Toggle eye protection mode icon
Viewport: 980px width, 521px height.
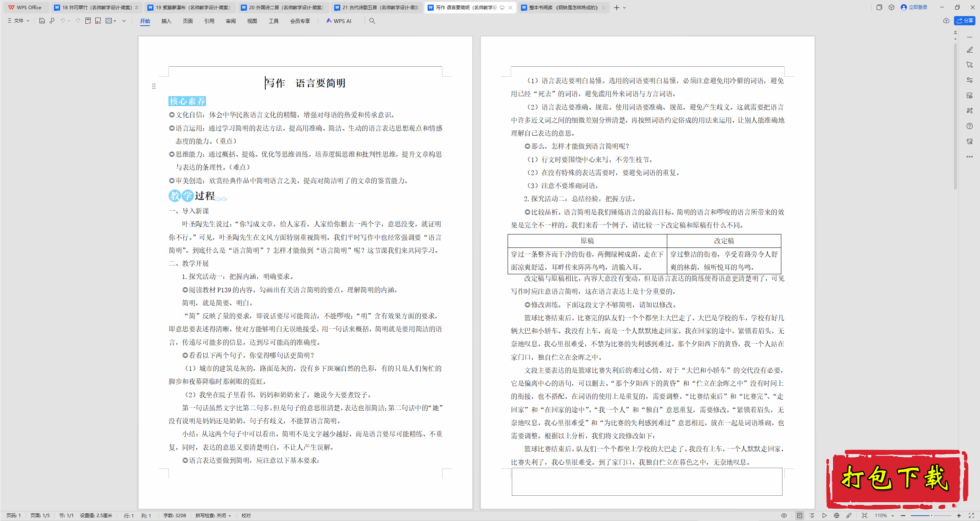784,515
